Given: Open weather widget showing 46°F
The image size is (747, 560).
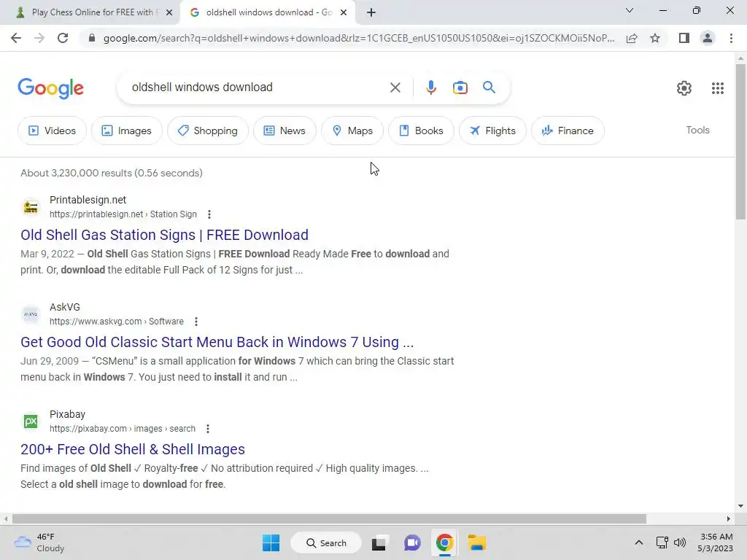Looking at the screenshot, I should (39, 542).
